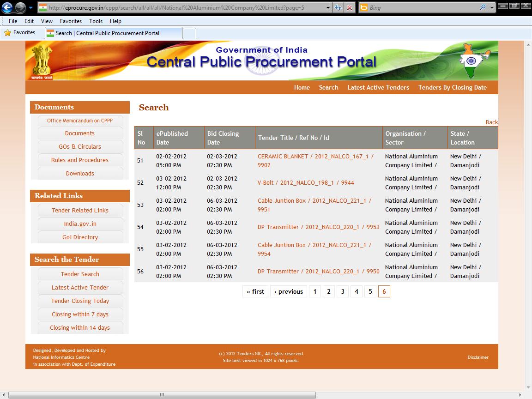This screenshot has height=399, width=532.
Task: Click the horizontal scrollbar left arrow
Action: (x=3, y=395)
